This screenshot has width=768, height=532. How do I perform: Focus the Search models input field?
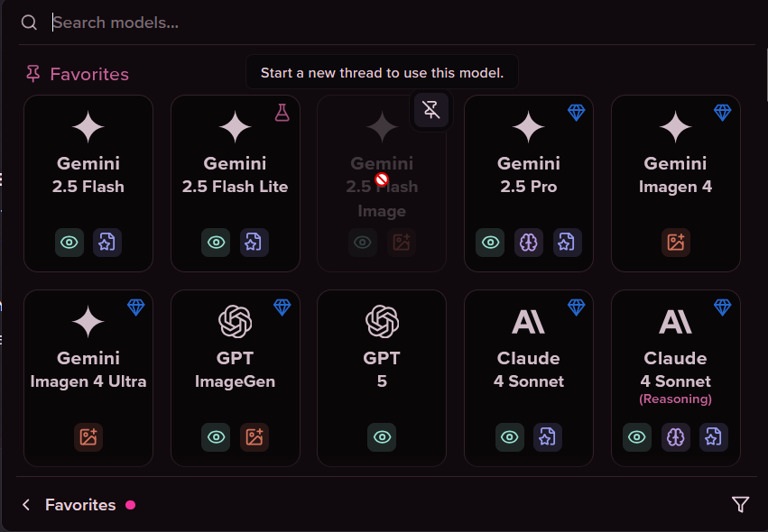(402, 23)
